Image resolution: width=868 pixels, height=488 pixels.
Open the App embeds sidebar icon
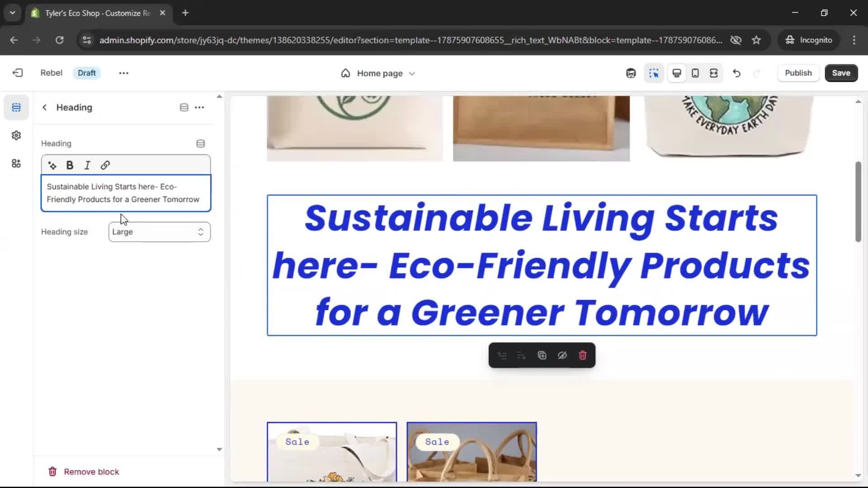pos(16,164)
